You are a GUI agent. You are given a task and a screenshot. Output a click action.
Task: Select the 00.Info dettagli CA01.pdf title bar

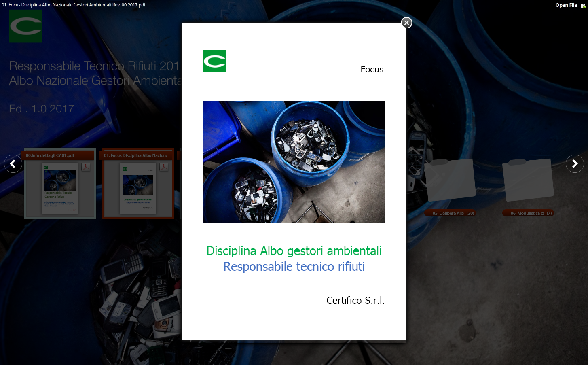click(50, 155)
